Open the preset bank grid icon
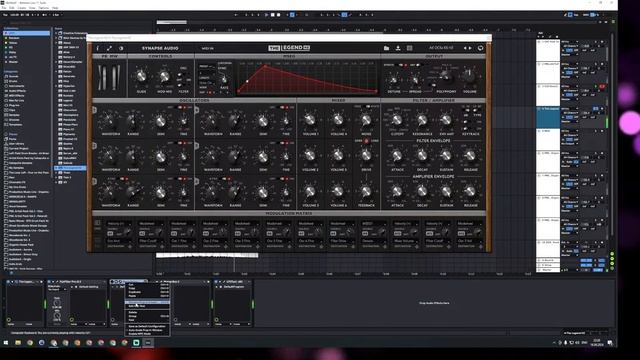 click(x=409, y=48)
